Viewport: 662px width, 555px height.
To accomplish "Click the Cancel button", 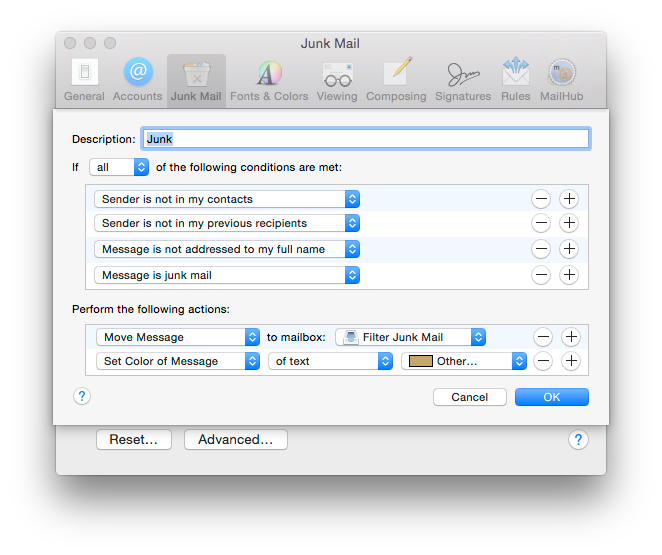I will [469, 397].
